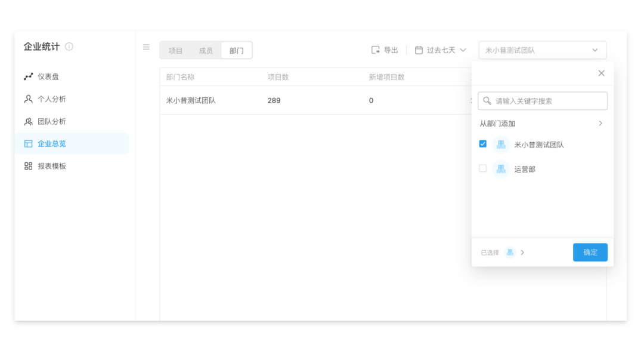644x363 pixels.
Task: Expand 从部门添加 with the arrow
Action: pos(600,124)
